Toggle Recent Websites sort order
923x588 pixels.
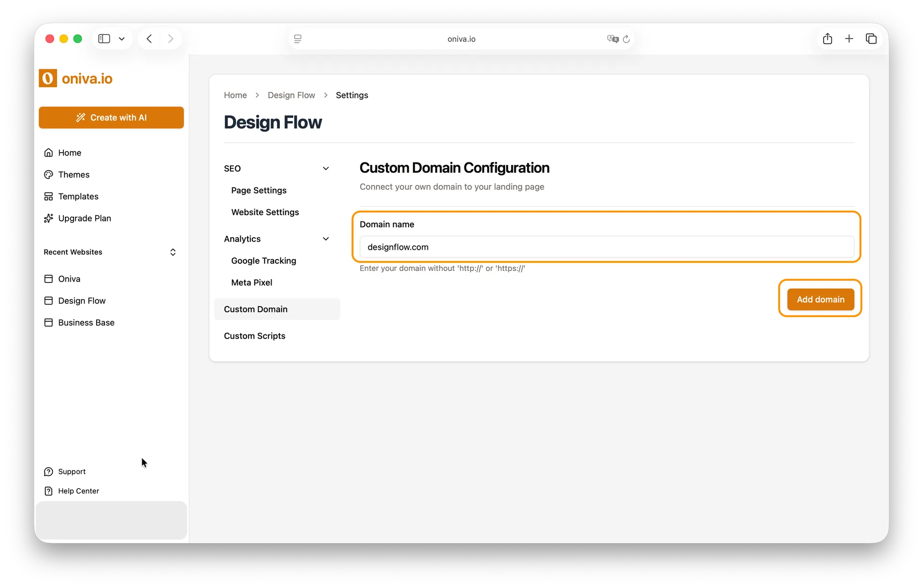(173, 252)
